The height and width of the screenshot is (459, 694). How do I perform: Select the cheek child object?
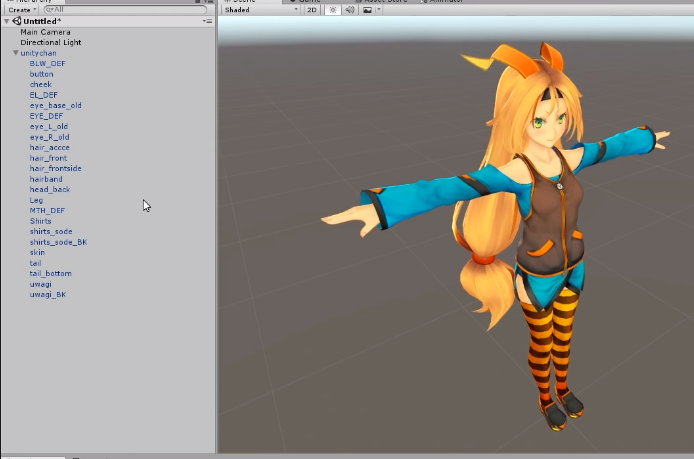(41, 85)
